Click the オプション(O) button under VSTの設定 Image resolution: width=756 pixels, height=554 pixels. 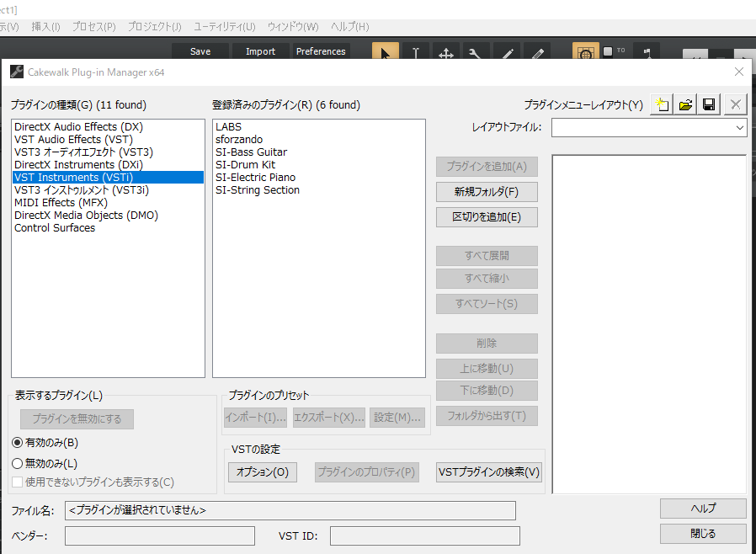[x=261, y=471]
